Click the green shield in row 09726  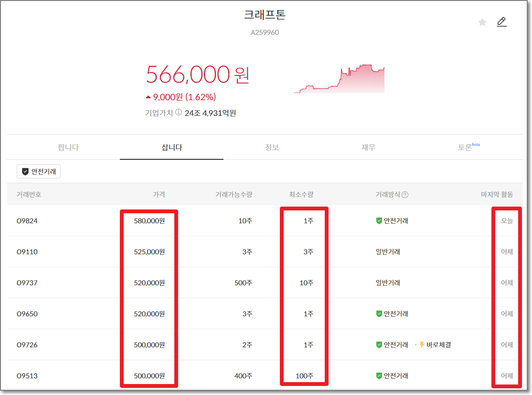(379, 345)
